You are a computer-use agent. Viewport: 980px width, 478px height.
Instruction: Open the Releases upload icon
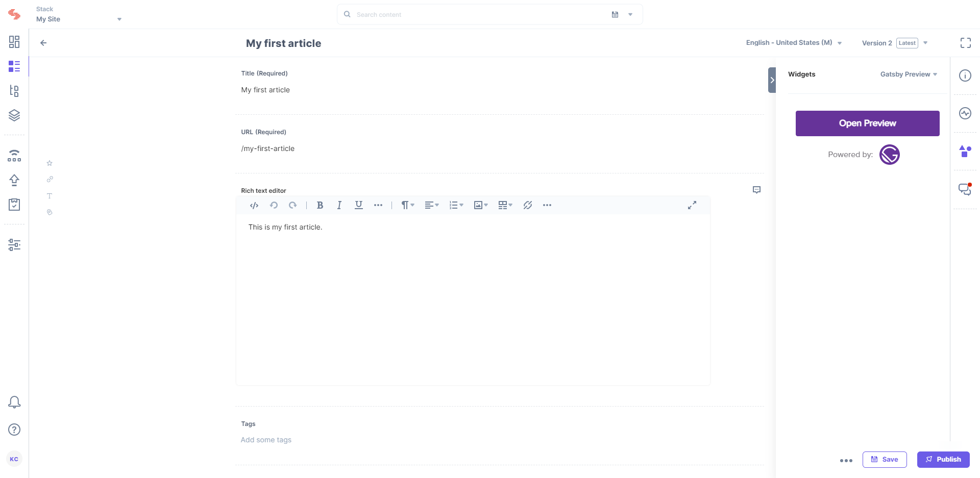click(14, 180)
